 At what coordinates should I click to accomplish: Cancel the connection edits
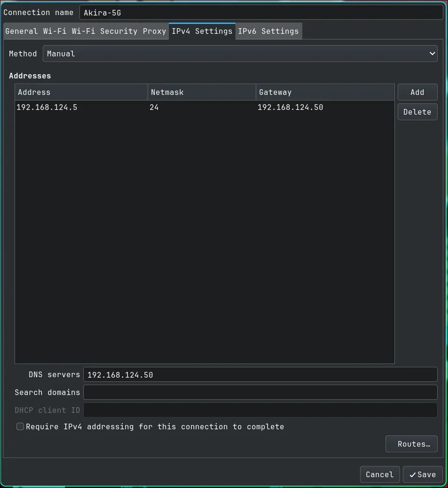(x=380, y=474)
